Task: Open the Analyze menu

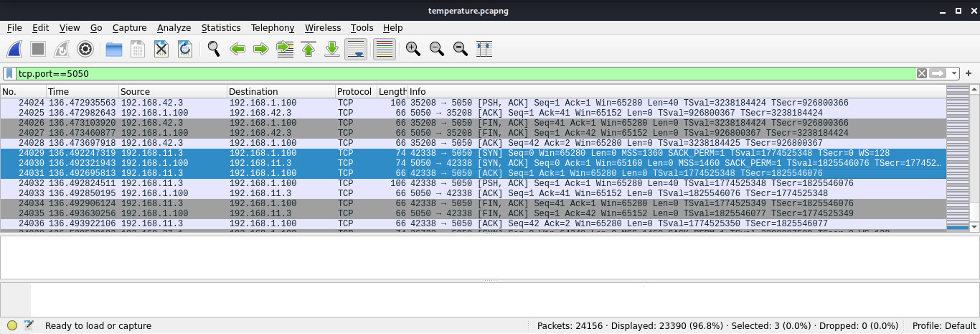Action: point(174,28)
